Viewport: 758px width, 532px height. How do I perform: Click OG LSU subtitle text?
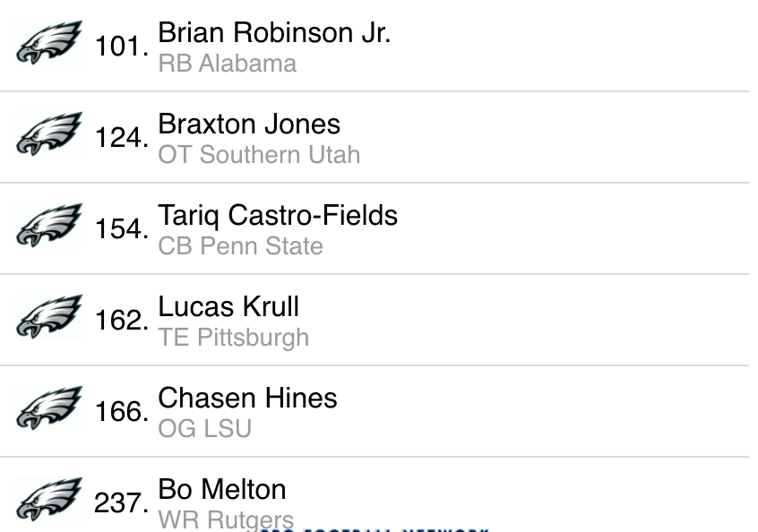coord(204,429)
